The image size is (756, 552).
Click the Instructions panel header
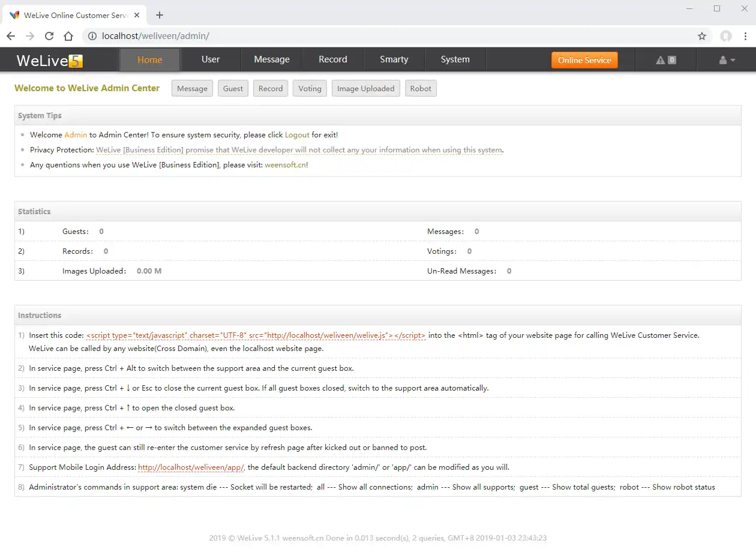(x=378, y=316)
